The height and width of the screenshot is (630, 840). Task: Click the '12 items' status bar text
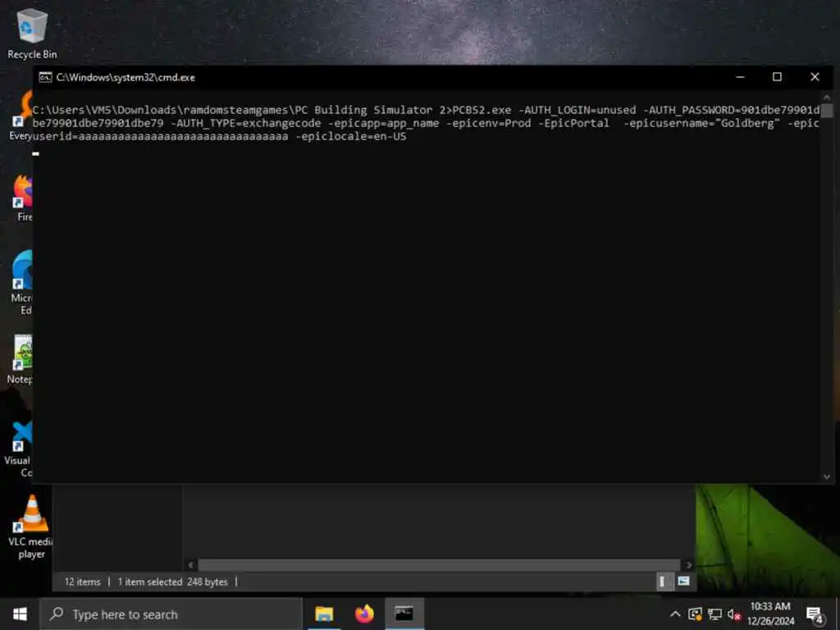(x=83, y=582)
